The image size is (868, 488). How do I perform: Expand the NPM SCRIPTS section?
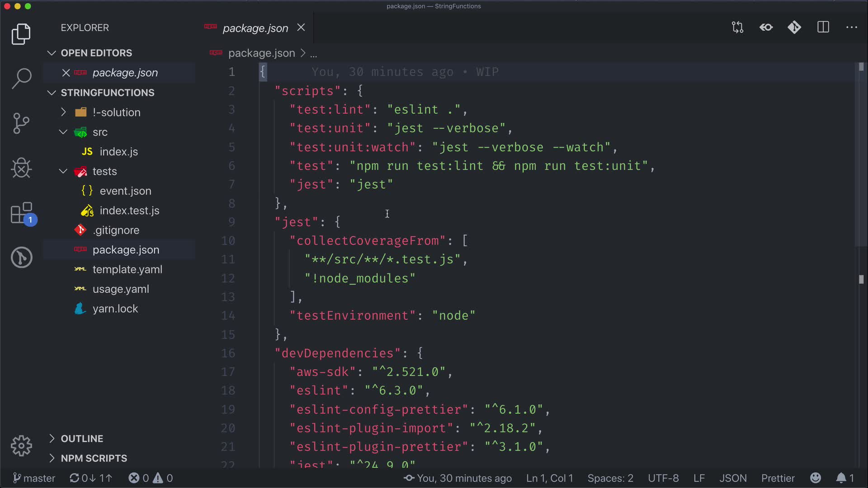click(94, 458)
